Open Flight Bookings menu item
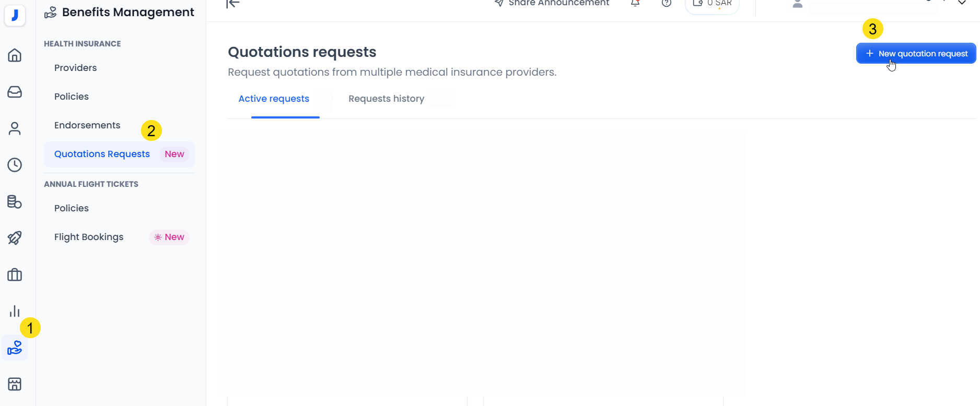The image size is (980, 406). [x=89, y=237]
